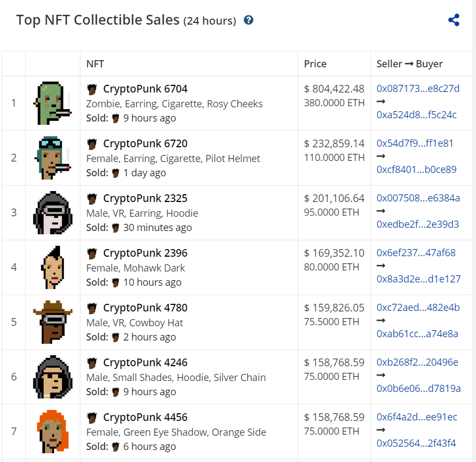Open the CryptoPunk 2396 listing
Viewport: 476px width, 462px height.
click(x=147, y=252)
